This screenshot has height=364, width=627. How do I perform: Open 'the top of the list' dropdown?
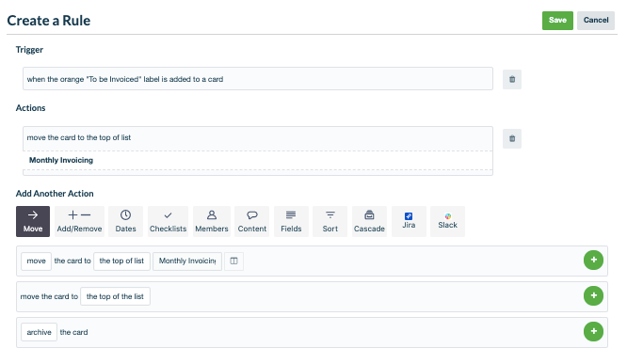pos(115,296)
